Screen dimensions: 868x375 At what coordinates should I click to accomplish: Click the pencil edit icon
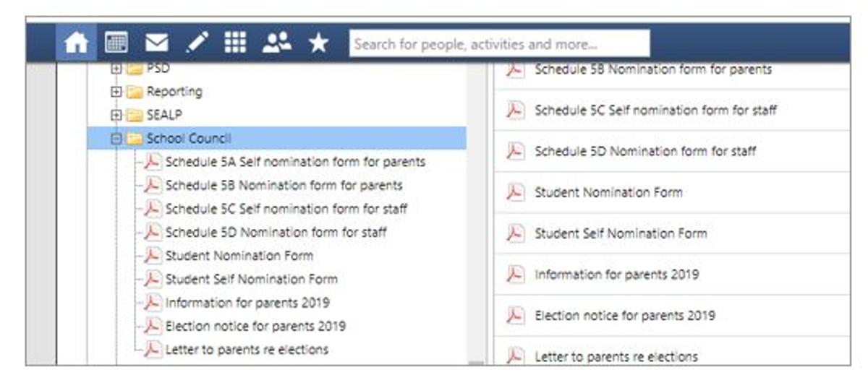196,43
